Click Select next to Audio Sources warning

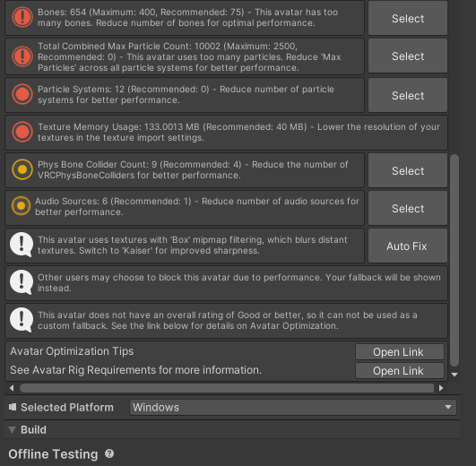point(407,209)
